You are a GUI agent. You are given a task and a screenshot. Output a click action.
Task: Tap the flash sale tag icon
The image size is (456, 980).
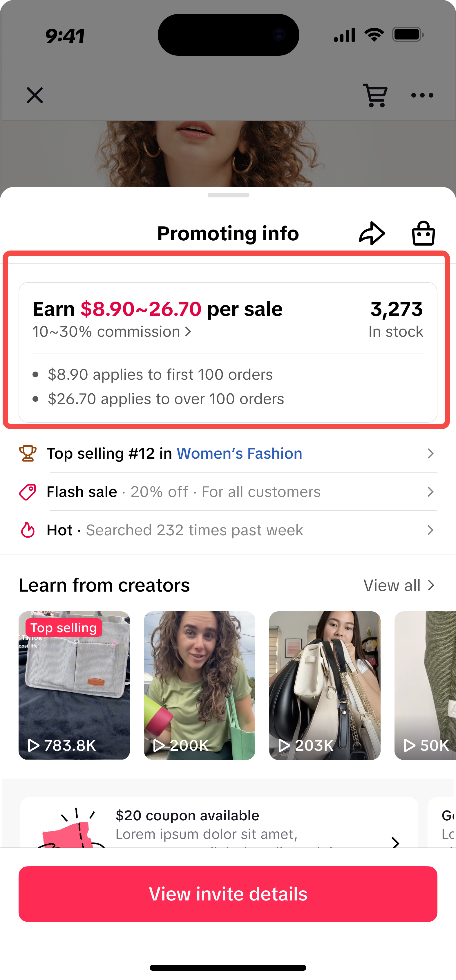point(28,492)
